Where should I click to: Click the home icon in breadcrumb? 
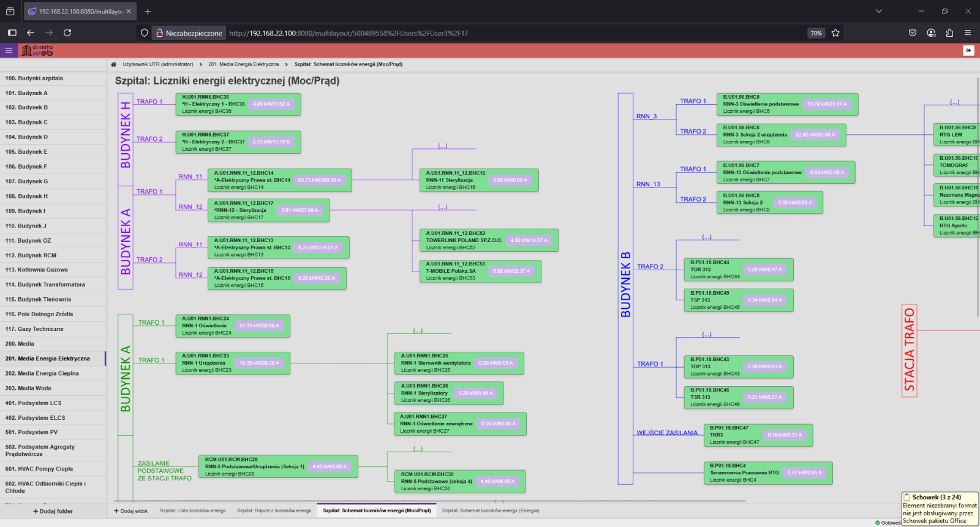113,64
